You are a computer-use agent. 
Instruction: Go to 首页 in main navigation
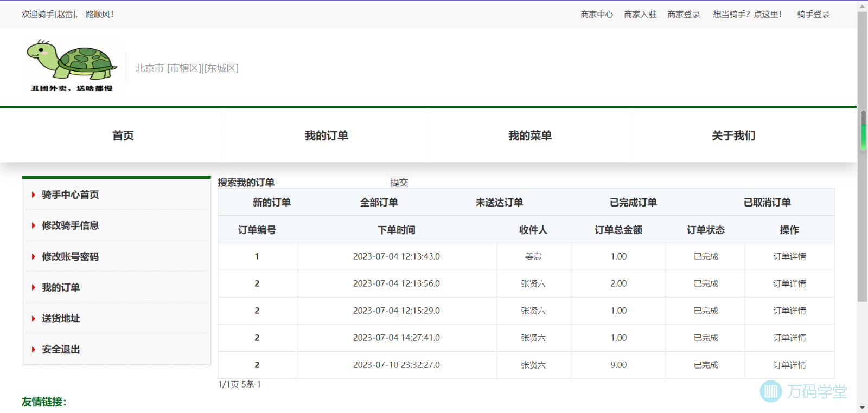[123, 135]
